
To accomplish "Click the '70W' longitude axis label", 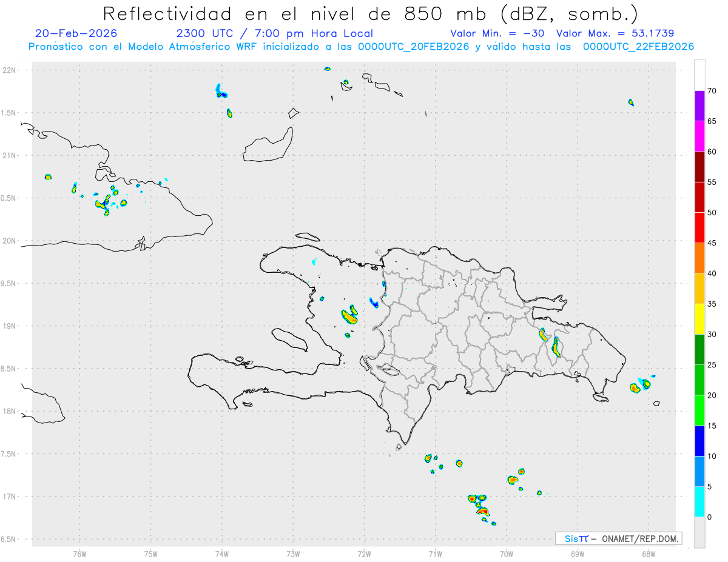I will point(506,553).
